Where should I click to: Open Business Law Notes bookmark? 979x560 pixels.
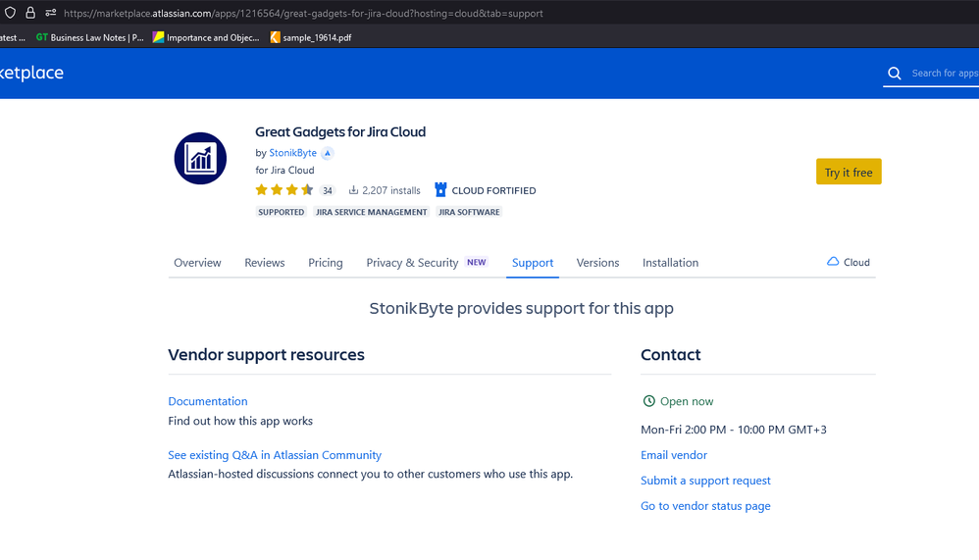pos(90,37)
